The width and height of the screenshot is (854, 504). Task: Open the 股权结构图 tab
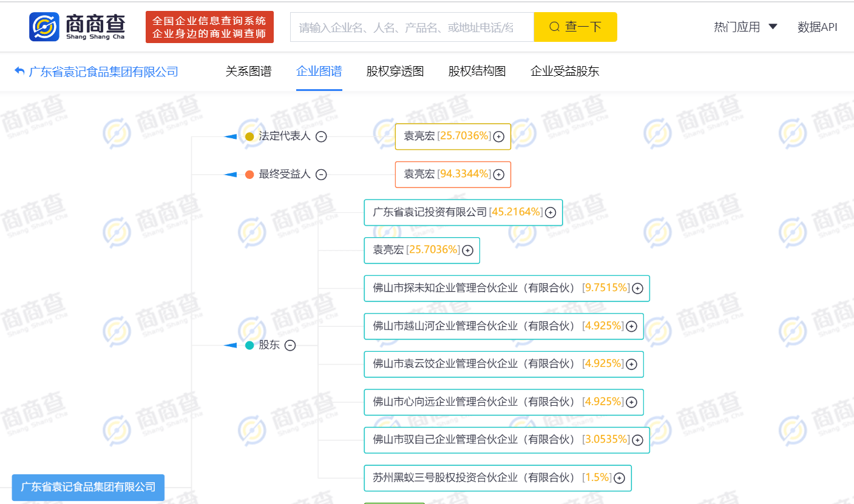(x=477, y=72)
